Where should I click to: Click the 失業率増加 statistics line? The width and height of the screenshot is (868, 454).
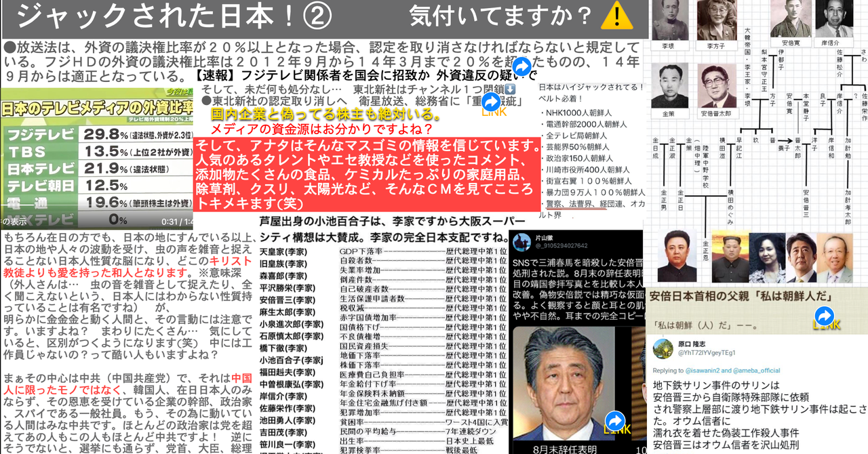click(422, 270)
